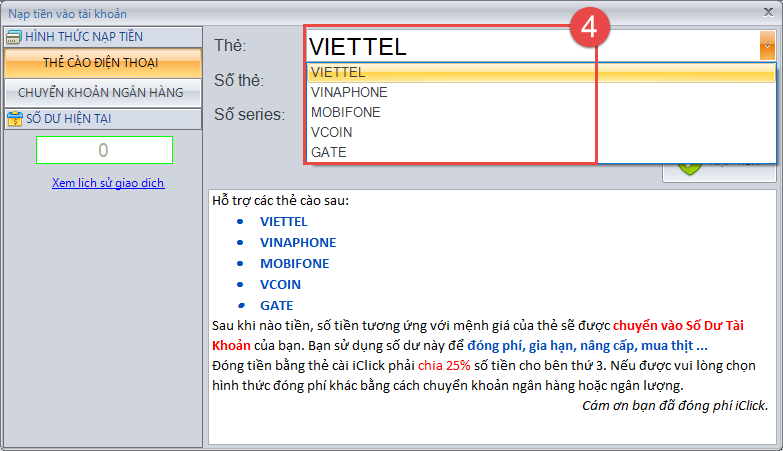Image resolution: width=783 pixels, height=451 pixels.
Task: Choose MOBIFONE from the card list
Action: point(541,112)
